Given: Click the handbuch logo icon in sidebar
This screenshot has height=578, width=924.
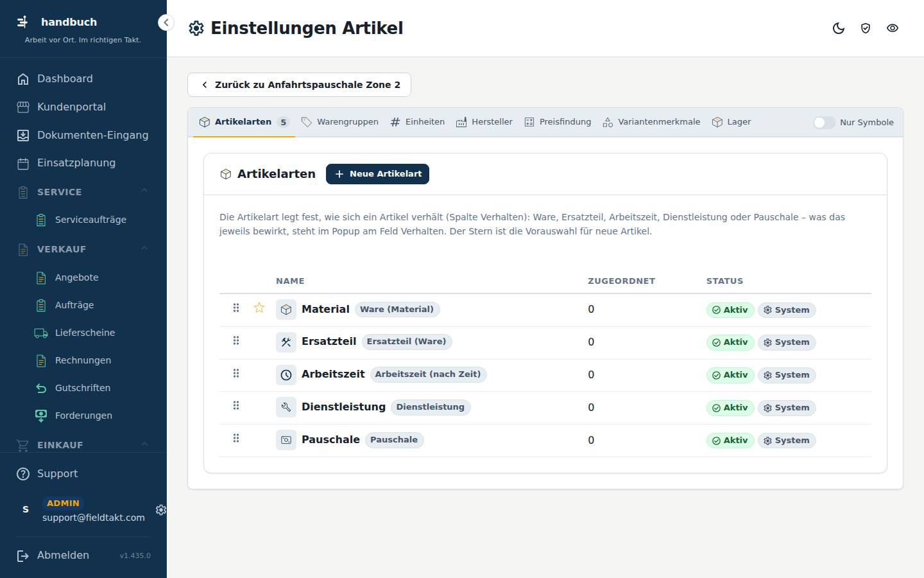Looking at the screenshot, I should [x=22, y=22].
